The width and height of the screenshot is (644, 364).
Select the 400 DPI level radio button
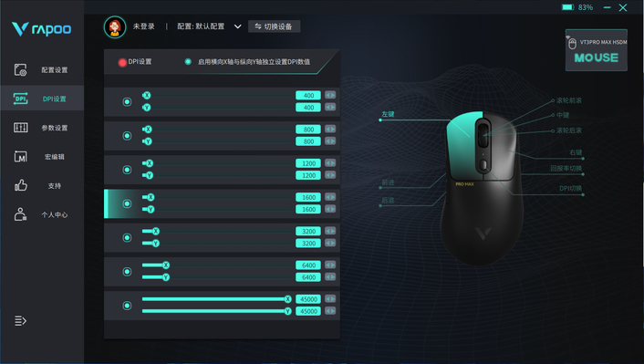tap(127, 101)
